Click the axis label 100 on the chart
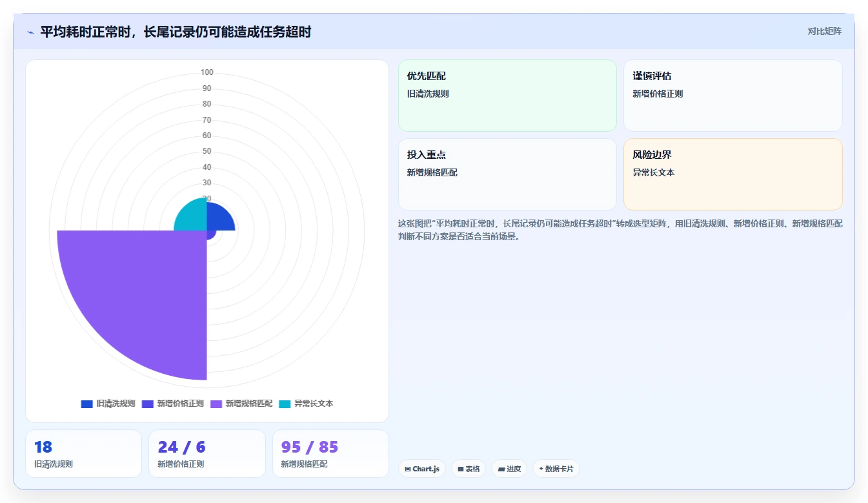Screen dimensions: 868x503 click(207, 72)
